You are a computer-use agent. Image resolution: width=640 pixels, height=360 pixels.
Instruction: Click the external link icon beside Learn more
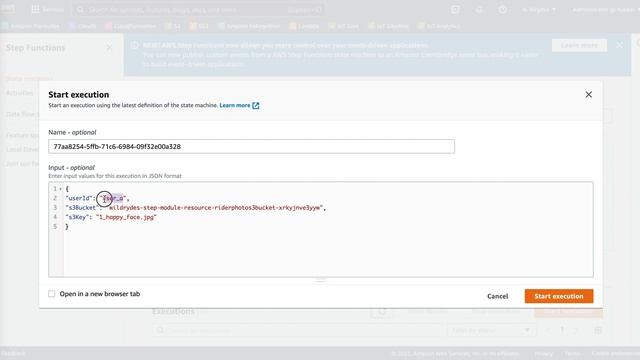(256, 105)
